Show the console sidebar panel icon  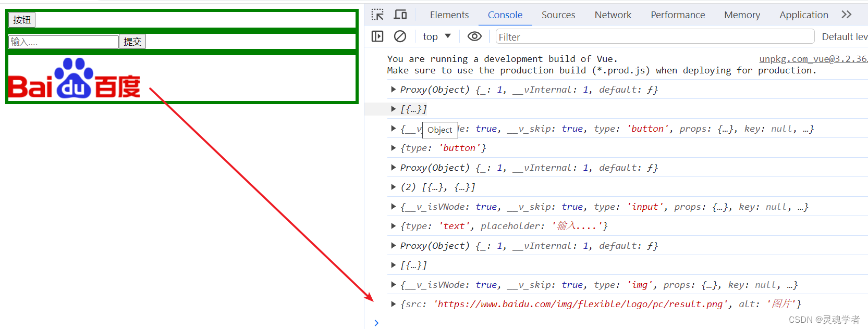point(377,36)
